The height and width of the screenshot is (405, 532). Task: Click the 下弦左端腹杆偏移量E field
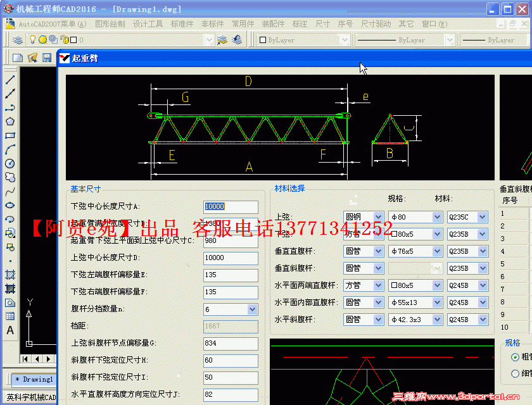coord(231,275)
